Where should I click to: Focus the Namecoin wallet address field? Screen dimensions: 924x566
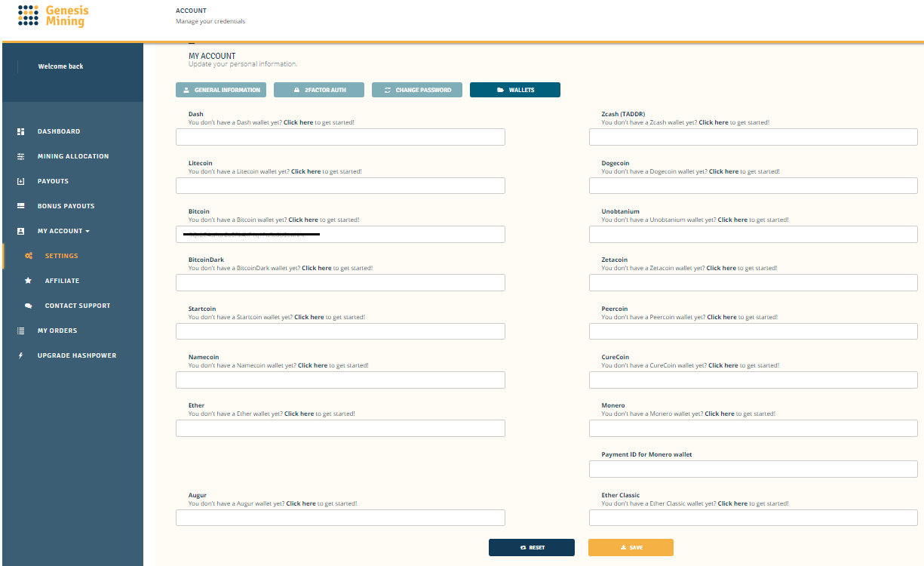pos(340,380)
